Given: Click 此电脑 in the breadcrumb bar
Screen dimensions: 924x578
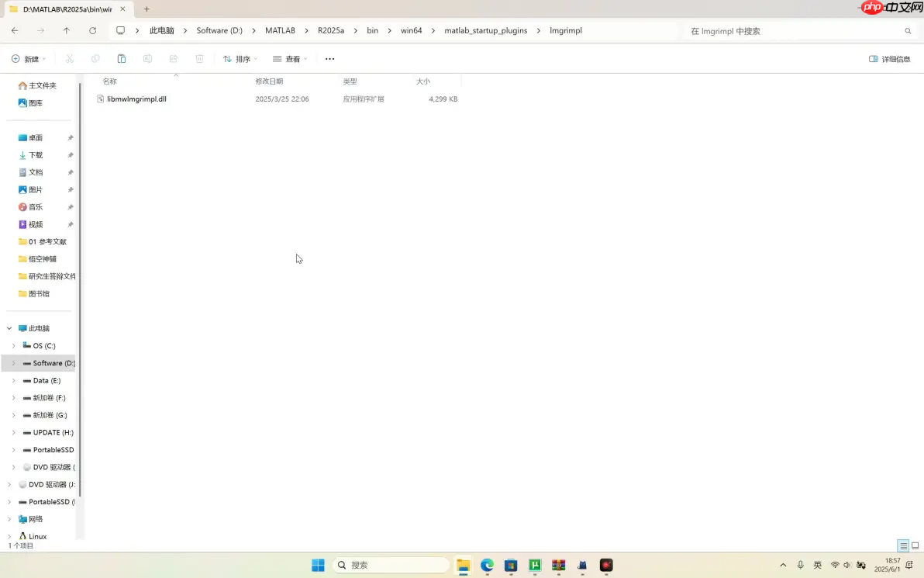Looking at the screenshot, I should point(161,30).
